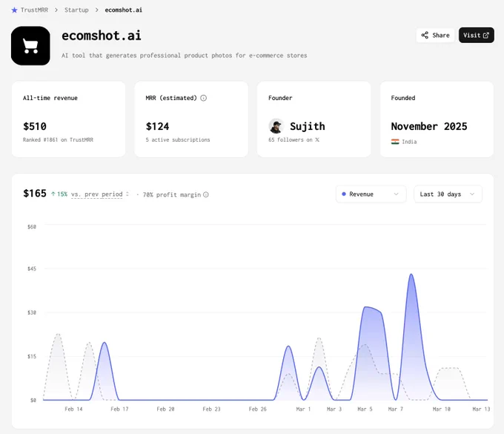Click the $165 revenue total

(35, 194)
